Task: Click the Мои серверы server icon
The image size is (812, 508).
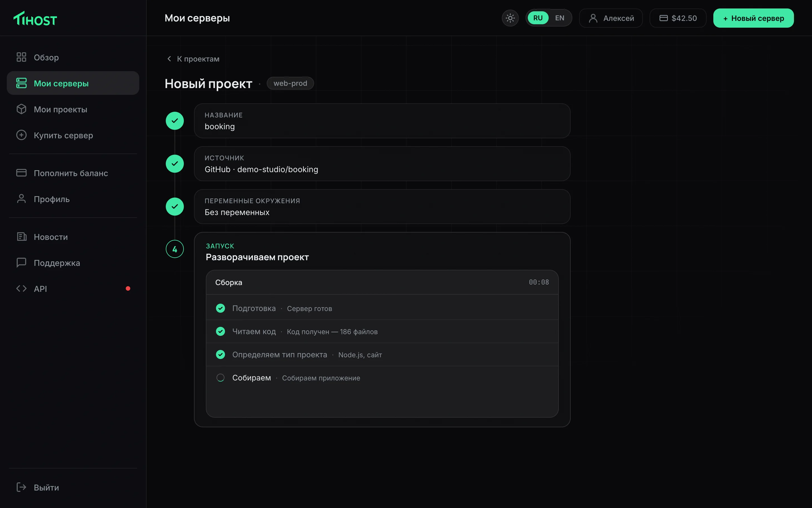Action: (x=21, y=83)
